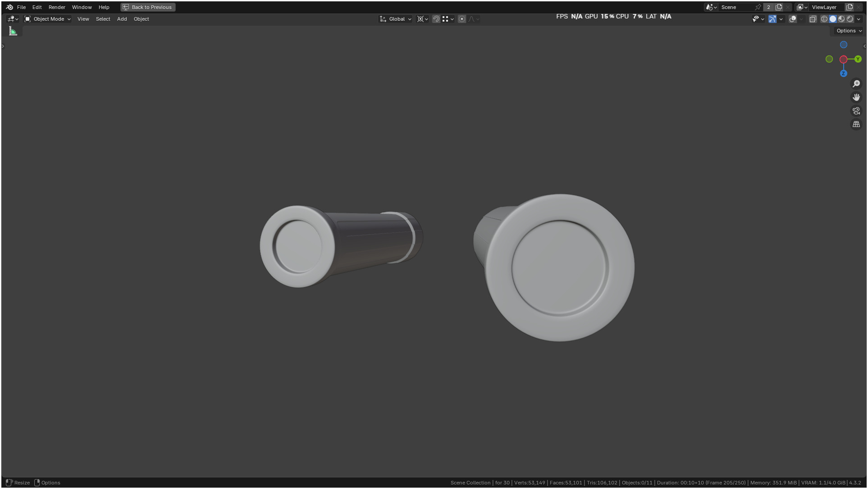Select wireframe viewport shading
This screenshot has width=868, height=489.
pyautogui.click(x=824, y=19)
